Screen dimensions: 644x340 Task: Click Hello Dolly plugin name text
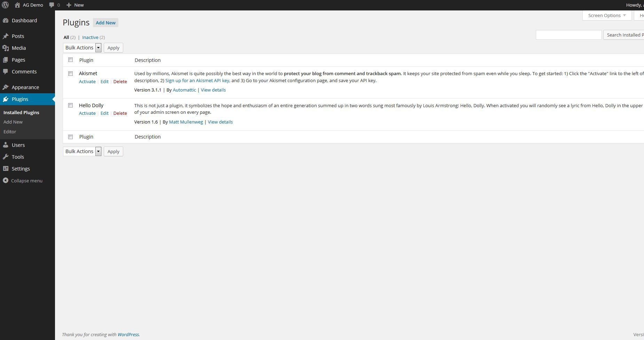click(91, 105)
